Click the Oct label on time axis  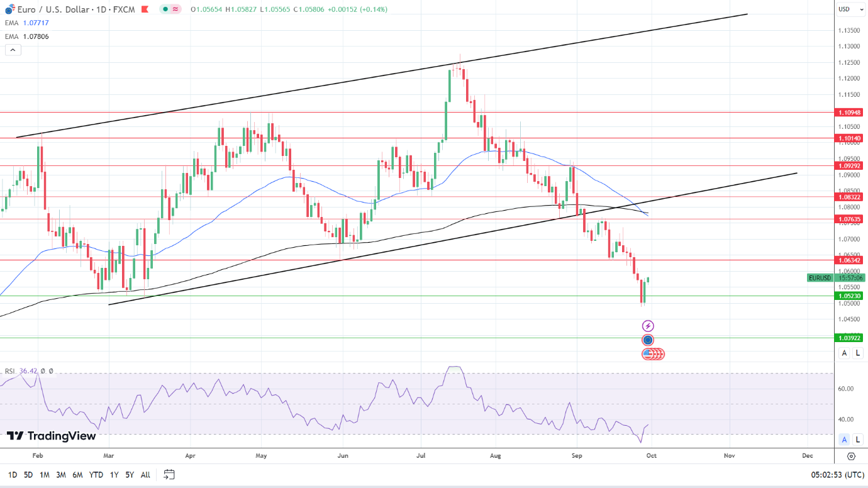click(x=652, y=455)
